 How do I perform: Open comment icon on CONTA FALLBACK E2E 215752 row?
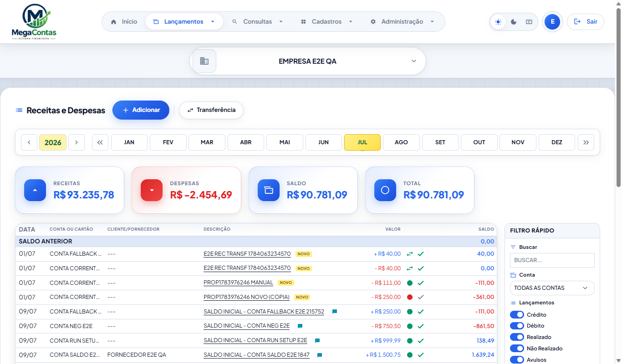click(x=335, y=312)
